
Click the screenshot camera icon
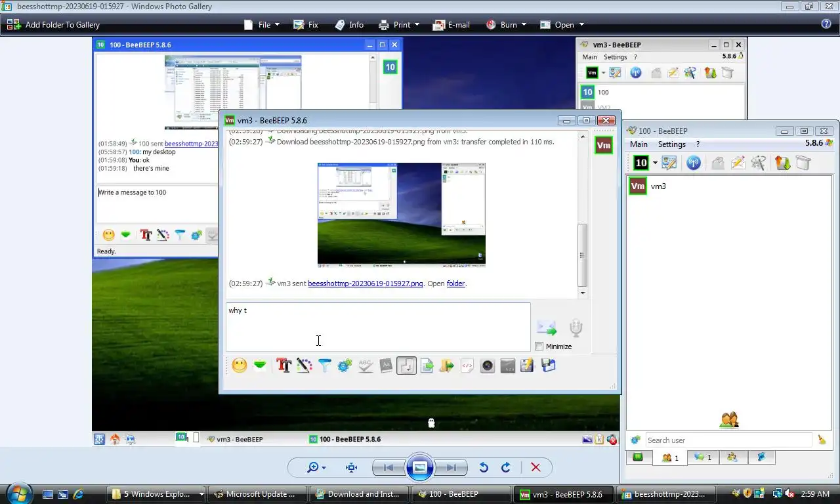click(x=487, y=366)
